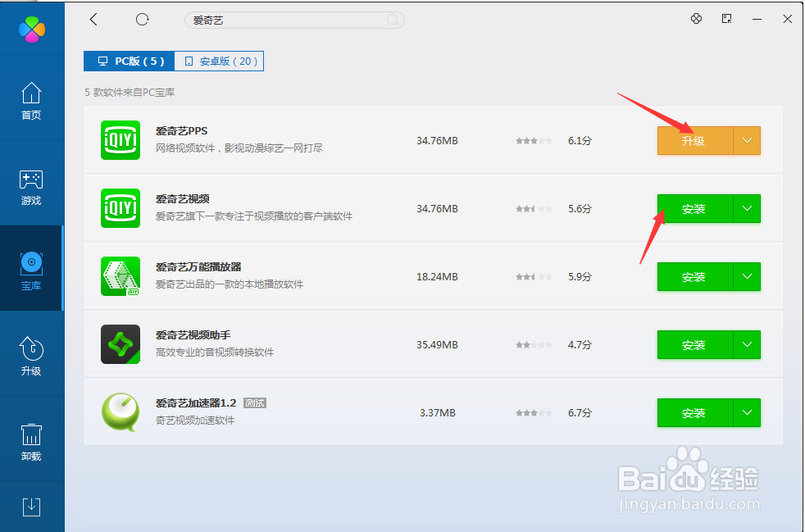Open the feedback menu icon in title bar
This screenshot has height=532, width=805.
click(726, 19)
